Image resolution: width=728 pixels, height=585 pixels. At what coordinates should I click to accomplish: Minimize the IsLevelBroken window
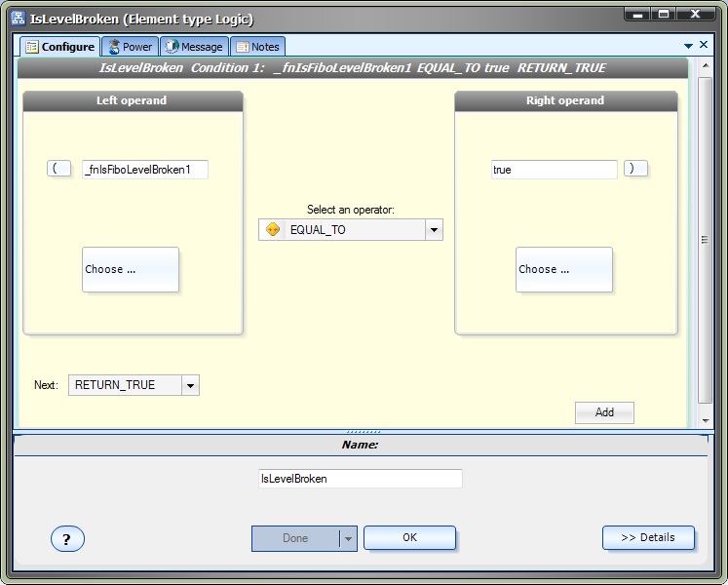[x=638, y=15]
